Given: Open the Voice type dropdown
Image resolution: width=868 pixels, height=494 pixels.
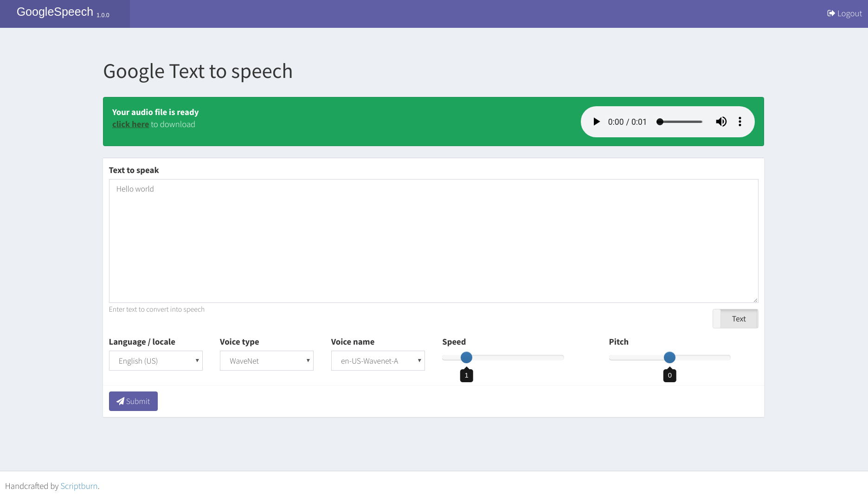Looking at the screenshot, I should click(267, 361).
